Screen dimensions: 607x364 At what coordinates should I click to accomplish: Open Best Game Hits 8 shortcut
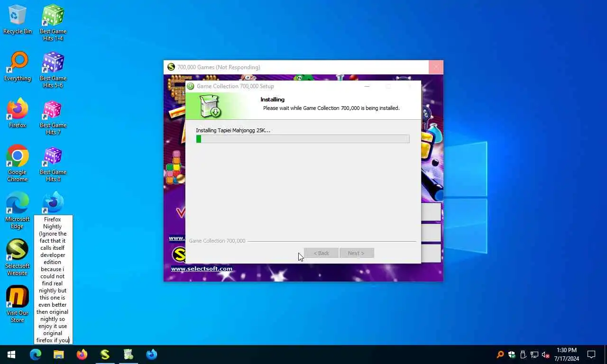[53, 163]
